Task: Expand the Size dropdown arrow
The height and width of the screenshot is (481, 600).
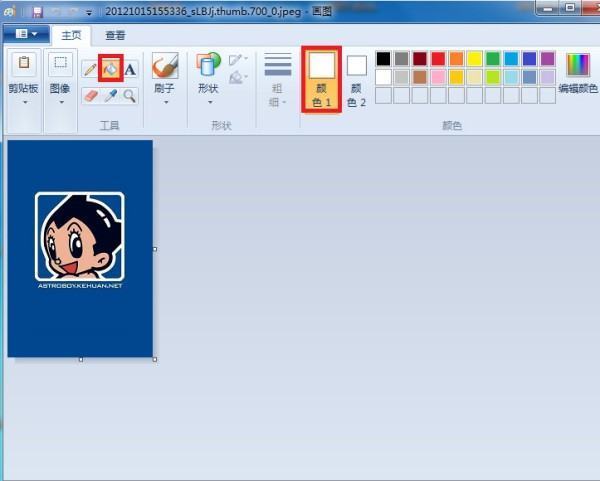Action: tap(284, 102)
